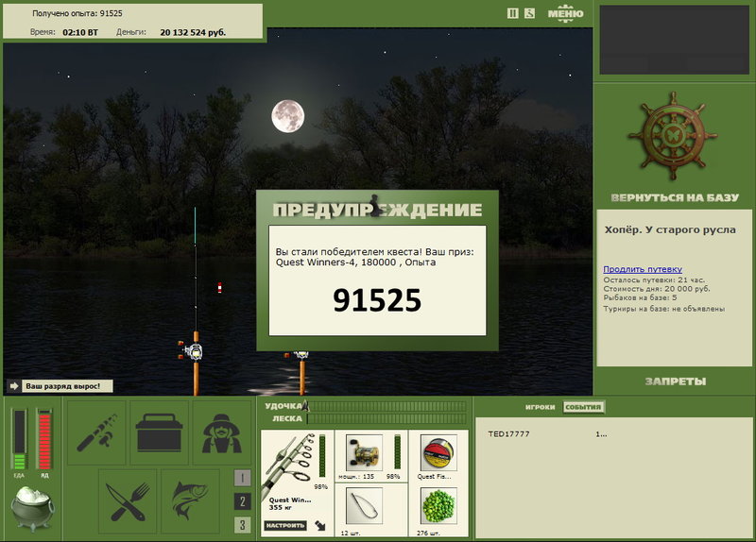Click the time 02:10 ВТ
The image size is (756, 542).
[80, 32]
